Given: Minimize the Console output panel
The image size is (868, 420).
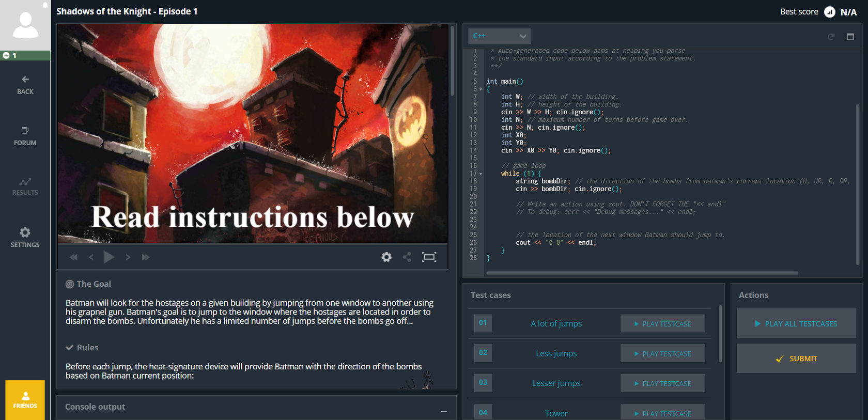Looking at the screenshot, I should pyautogui.click(x=443, y=411).
